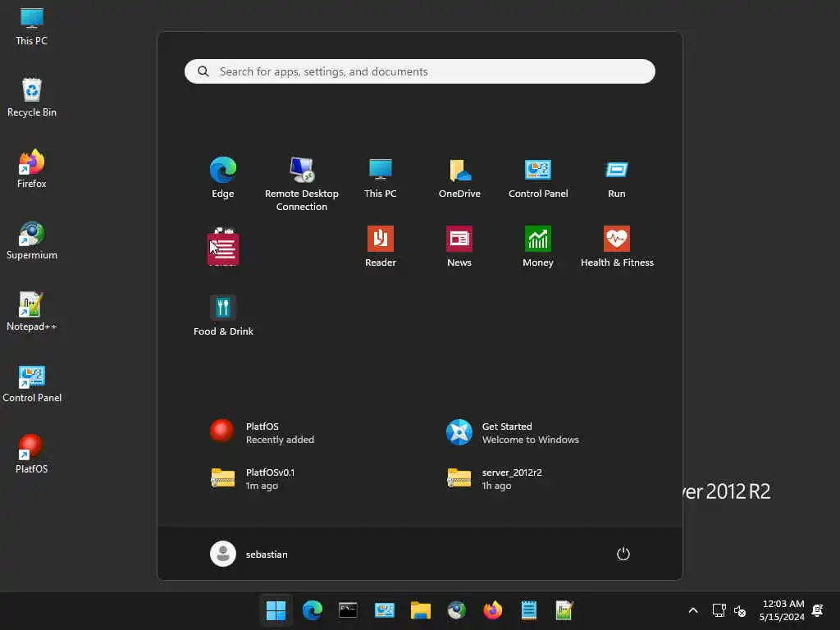Expand hidden system tray icons chevron
The height and width of the screenshot is (630, 840).
click(x=692, y=610)
